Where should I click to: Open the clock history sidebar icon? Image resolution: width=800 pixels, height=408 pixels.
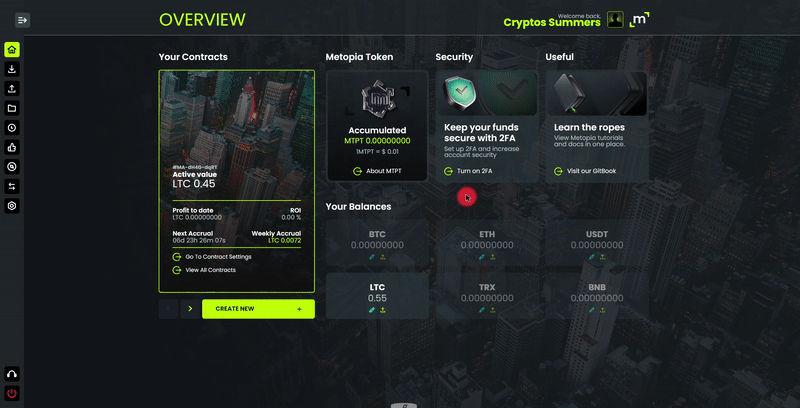point(12,128)
